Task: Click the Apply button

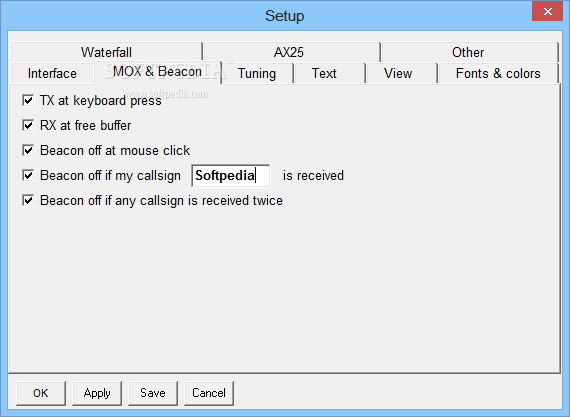Action: pos(97,393)
